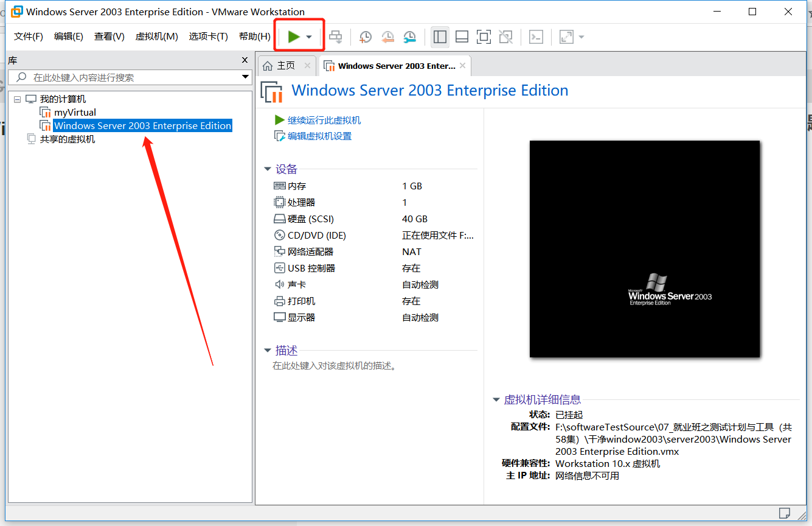This screenshot has width=812, height=526.
Task: Take a snapshot with the clock-plus icon
Action: tap(366, 37)
